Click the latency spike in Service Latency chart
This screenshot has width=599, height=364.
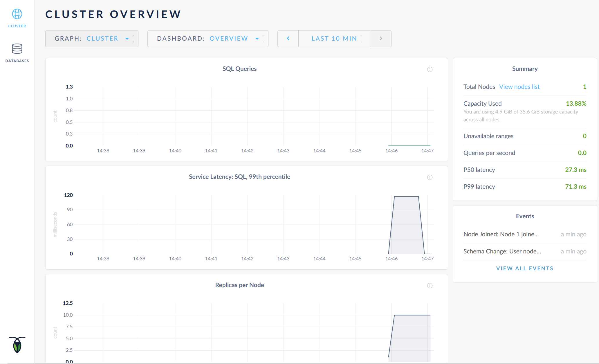coord(406,225)
